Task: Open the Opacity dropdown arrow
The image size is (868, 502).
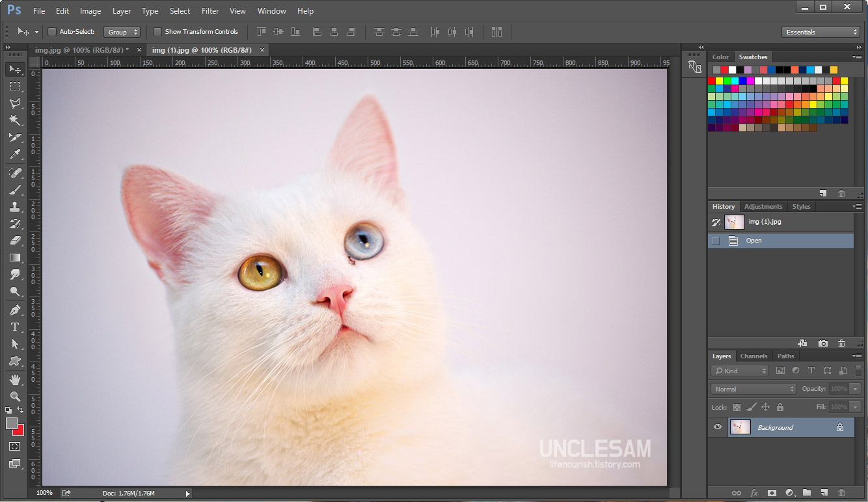Action: click(855, 389)
